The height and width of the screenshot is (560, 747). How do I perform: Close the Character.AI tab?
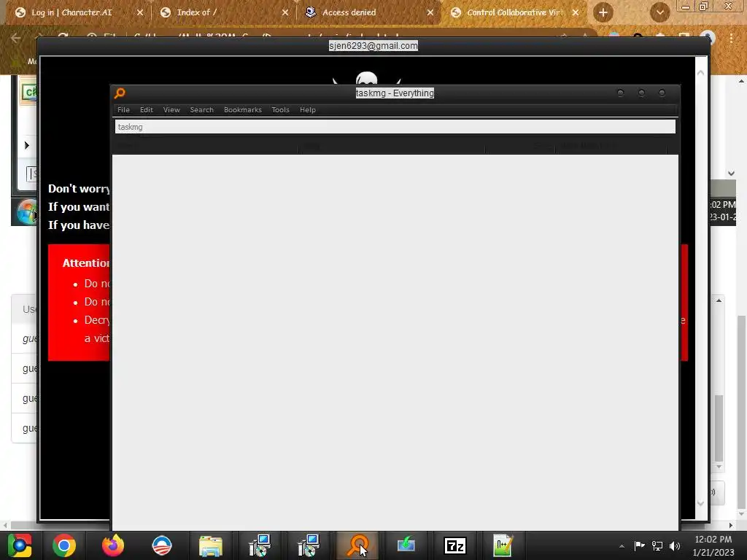point(140,13)
